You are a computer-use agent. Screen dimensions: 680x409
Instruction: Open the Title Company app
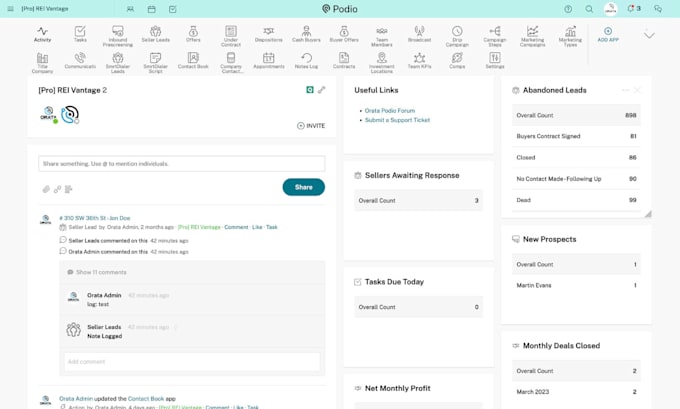point(42,63)
